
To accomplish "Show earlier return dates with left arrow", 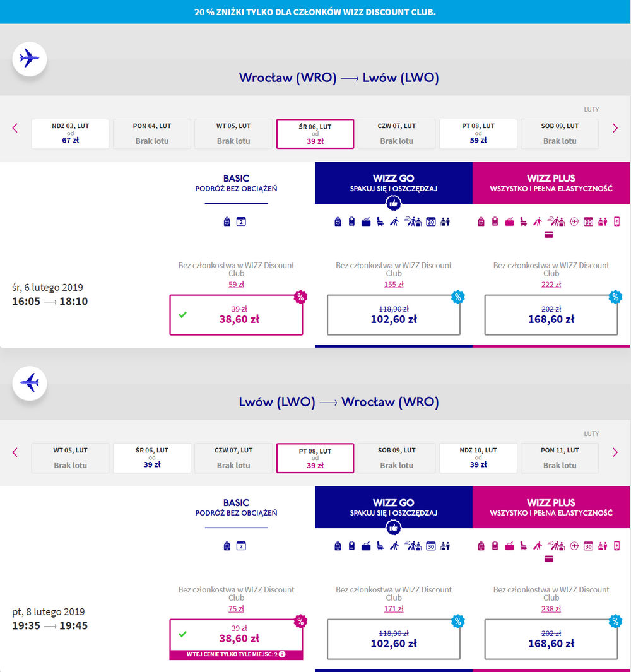I will coord(15,452).
